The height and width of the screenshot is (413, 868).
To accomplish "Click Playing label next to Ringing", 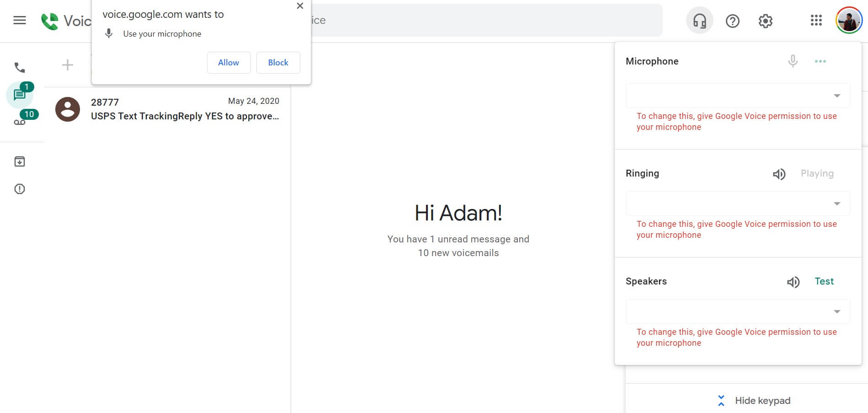I will pos(817,174).
